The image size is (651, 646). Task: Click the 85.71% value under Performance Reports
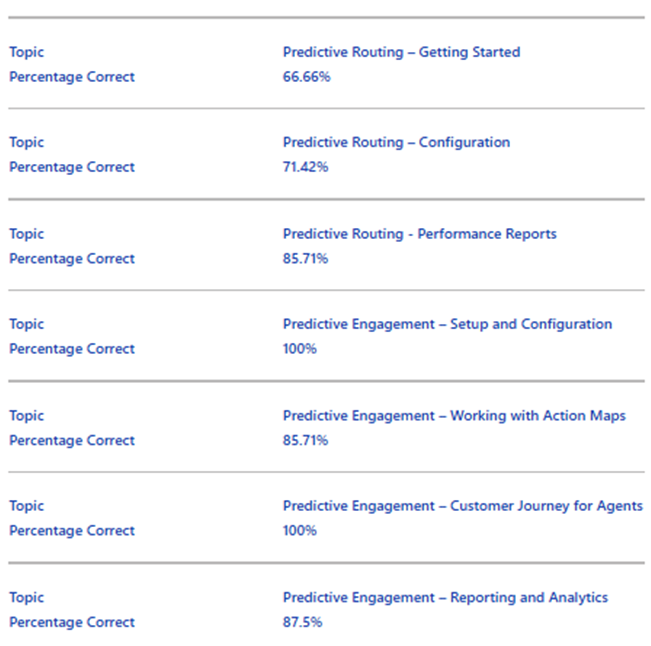click(x=306, y=259)
